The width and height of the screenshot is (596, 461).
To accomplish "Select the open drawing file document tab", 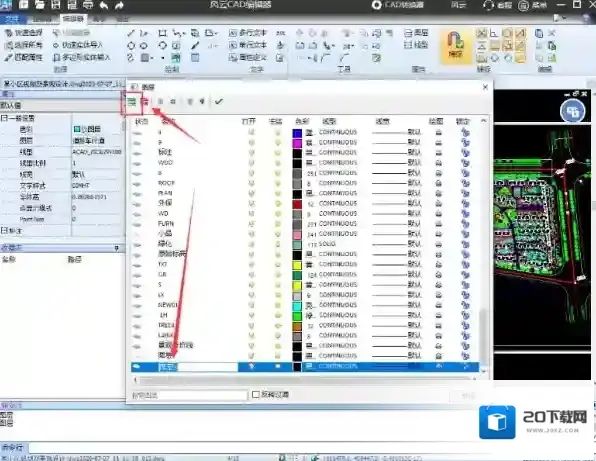I will (x=63, y=84).
